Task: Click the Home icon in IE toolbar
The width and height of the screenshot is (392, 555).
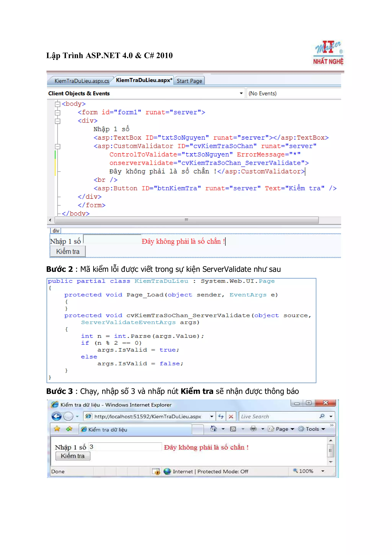Action: tap(213, 429)
